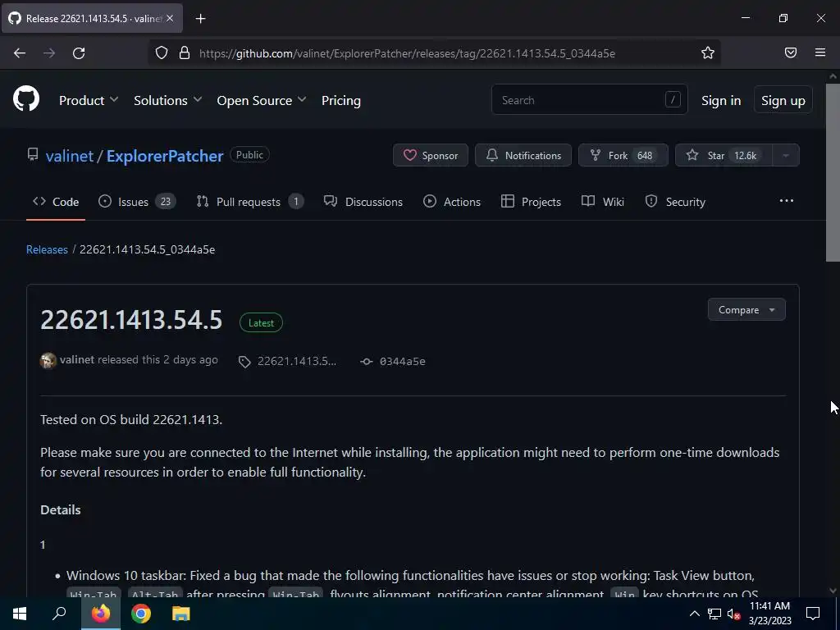The image size is (840, 630).
Task: Open the Save to Pocket icon
Action: point(791,52)
